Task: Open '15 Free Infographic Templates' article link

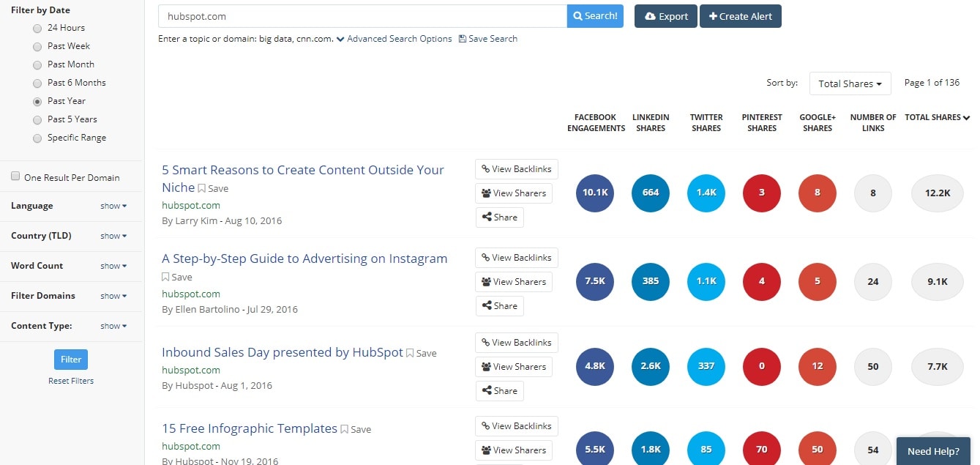Action: point(250,428)
